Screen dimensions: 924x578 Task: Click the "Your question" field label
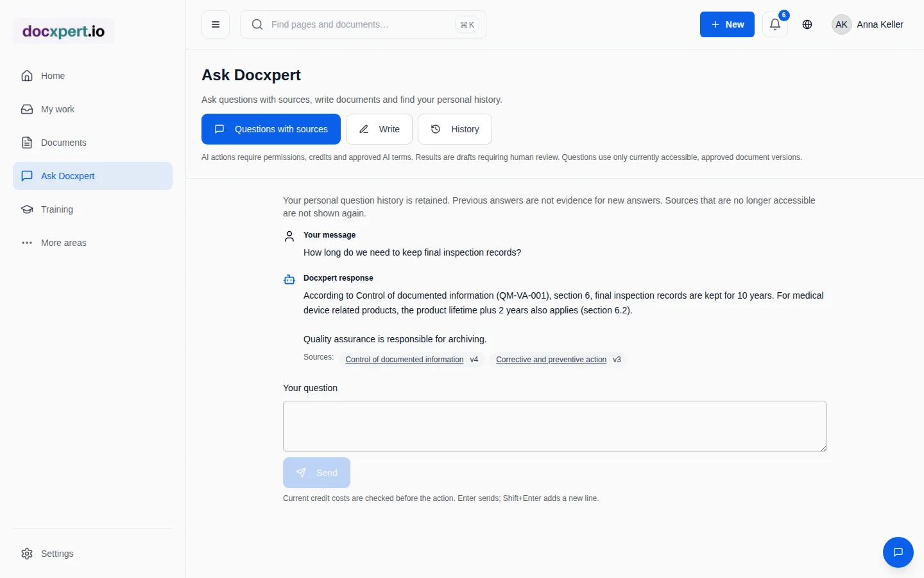click(x=310, y=388)
